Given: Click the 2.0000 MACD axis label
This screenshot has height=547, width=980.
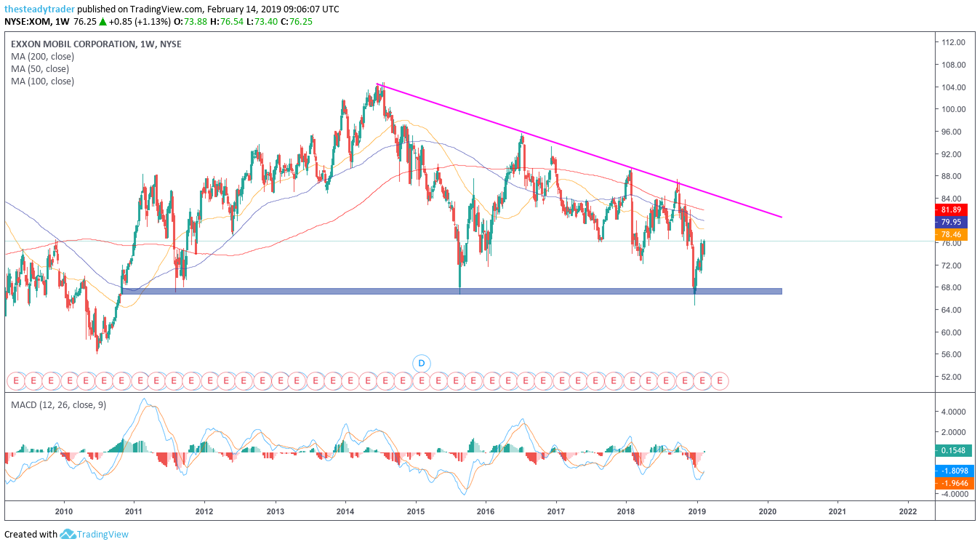Looking at the screenshot, I should (x=953, y=431).
